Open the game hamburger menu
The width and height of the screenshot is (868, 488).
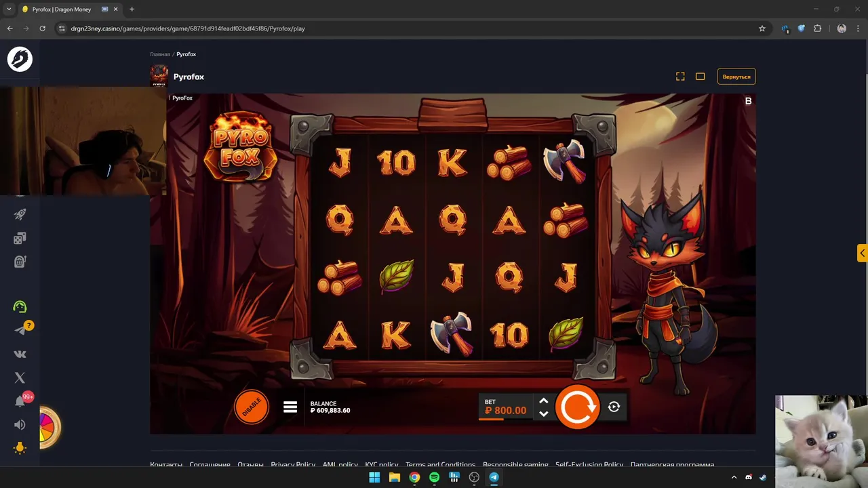(x=290, y=407)
